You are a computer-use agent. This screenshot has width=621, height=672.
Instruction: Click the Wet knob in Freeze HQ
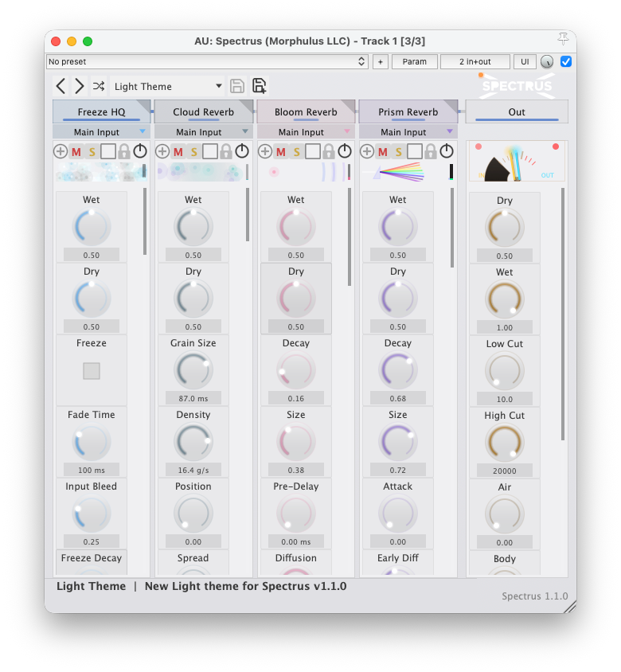[x=92, y=226]
